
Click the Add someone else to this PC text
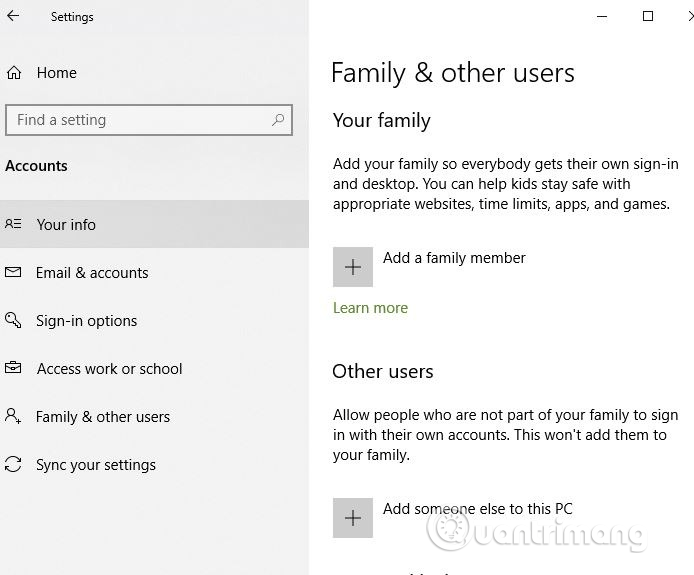477,509
